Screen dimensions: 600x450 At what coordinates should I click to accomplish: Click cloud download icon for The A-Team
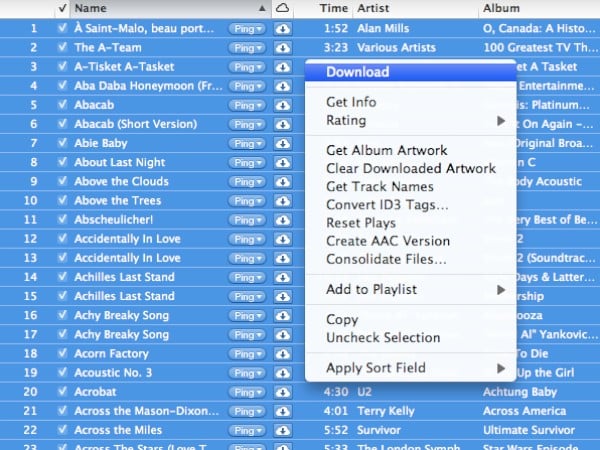point(283,48)
